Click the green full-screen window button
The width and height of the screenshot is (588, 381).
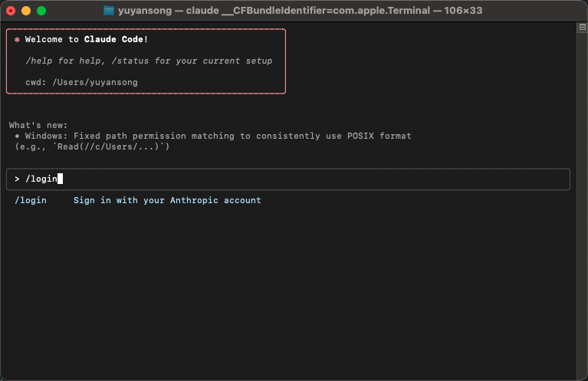[x=41, y=11]
